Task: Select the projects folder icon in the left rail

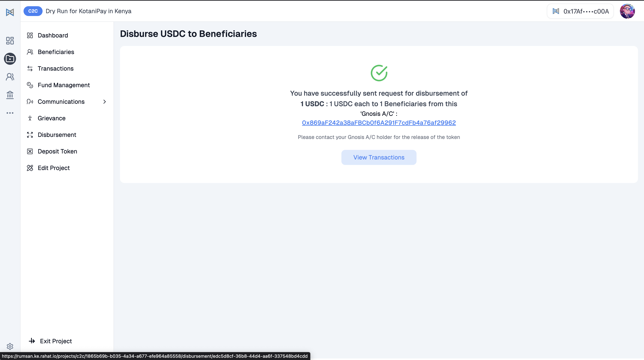Action: point(10,59)
